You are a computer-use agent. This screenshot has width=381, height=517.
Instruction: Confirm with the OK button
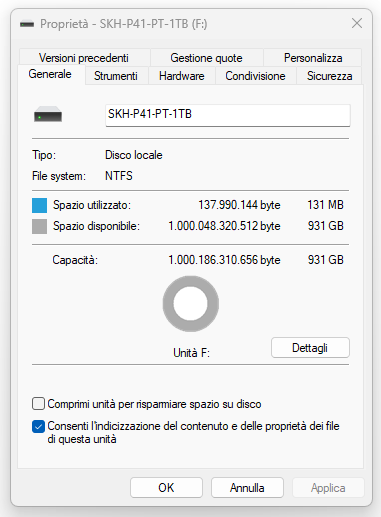click(166, 488)
